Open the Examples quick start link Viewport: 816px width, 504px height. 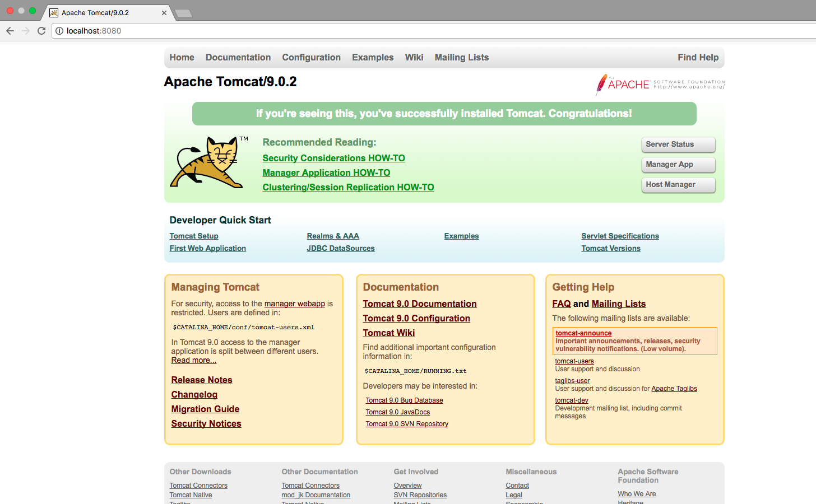click(462, 236)
